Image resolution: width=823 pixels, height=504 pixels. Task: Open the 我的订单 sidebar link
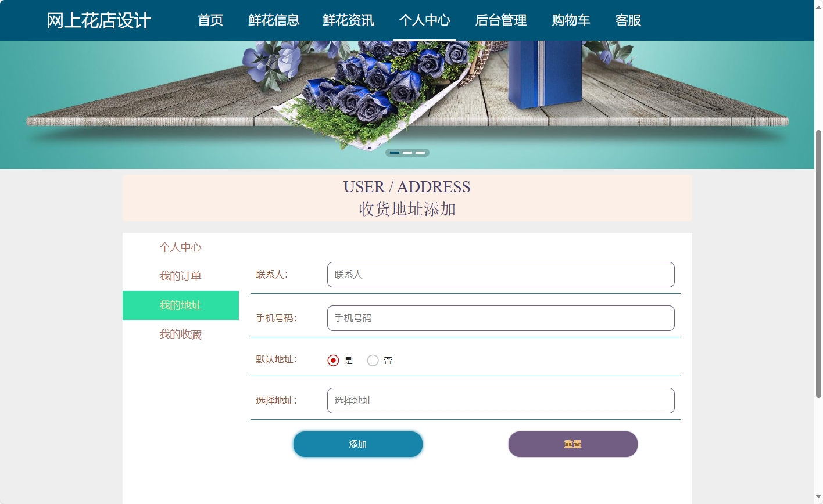[x=180, y=276]
